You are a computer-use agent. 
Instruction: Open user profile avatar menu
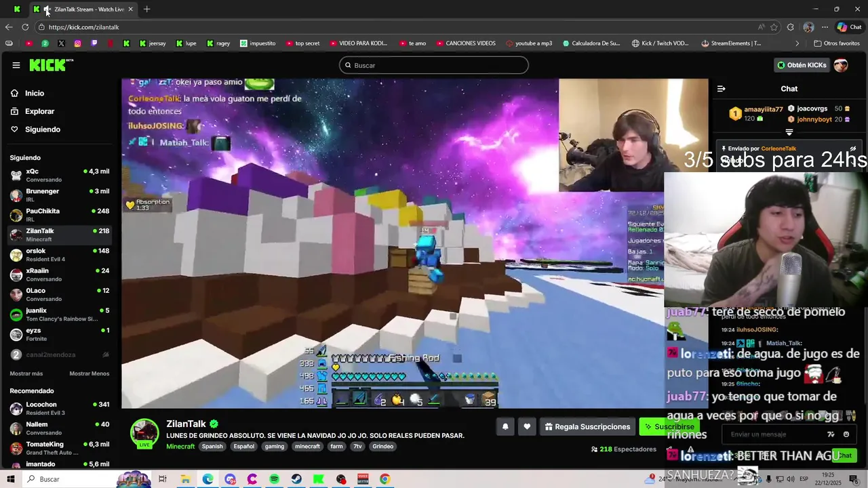point(841,65)
